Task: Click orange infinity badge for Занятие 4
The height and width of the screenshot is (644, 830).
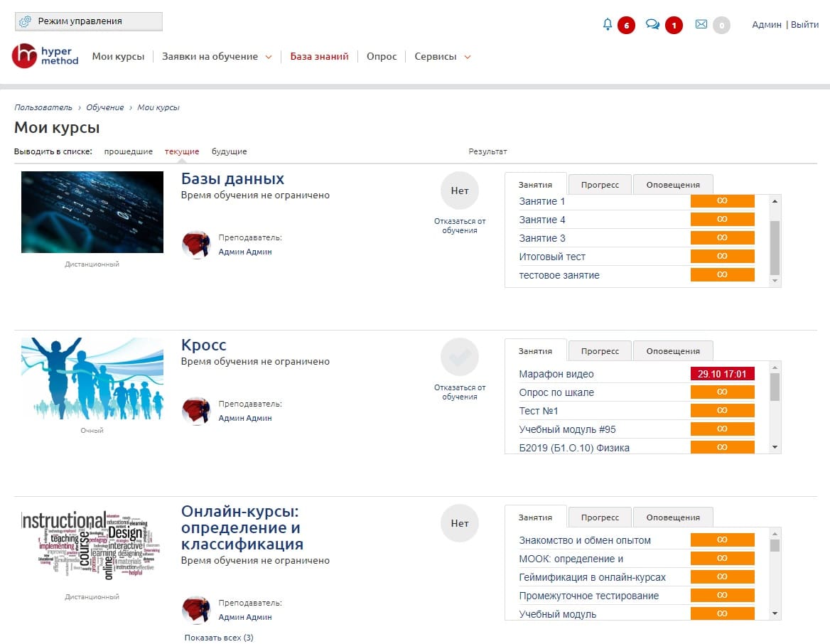Action: (x=722, y=219)
